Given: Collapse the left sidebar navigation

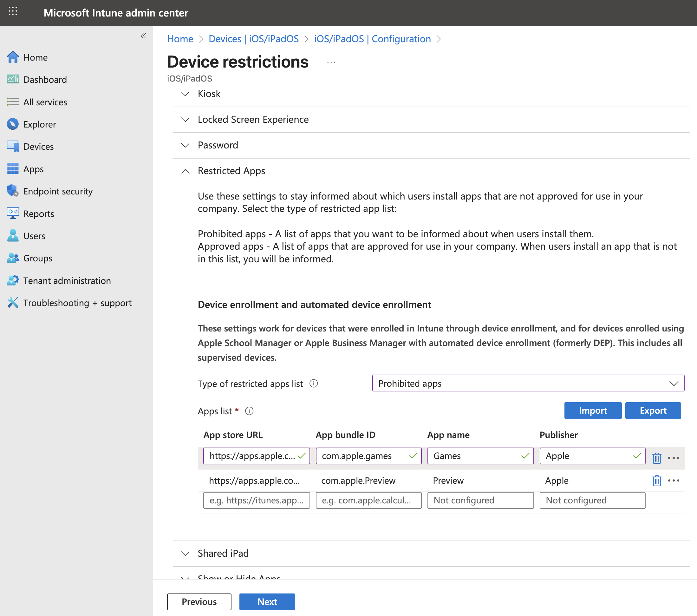Looking at the screenshot, I should [143, 36].
